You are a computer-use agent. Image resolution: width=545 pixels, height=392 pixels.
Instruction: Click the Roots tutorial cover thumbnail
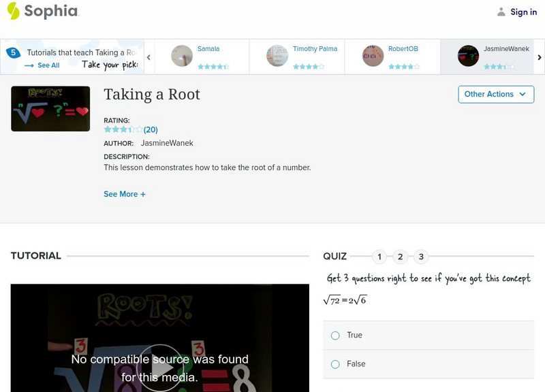point(50,109)
